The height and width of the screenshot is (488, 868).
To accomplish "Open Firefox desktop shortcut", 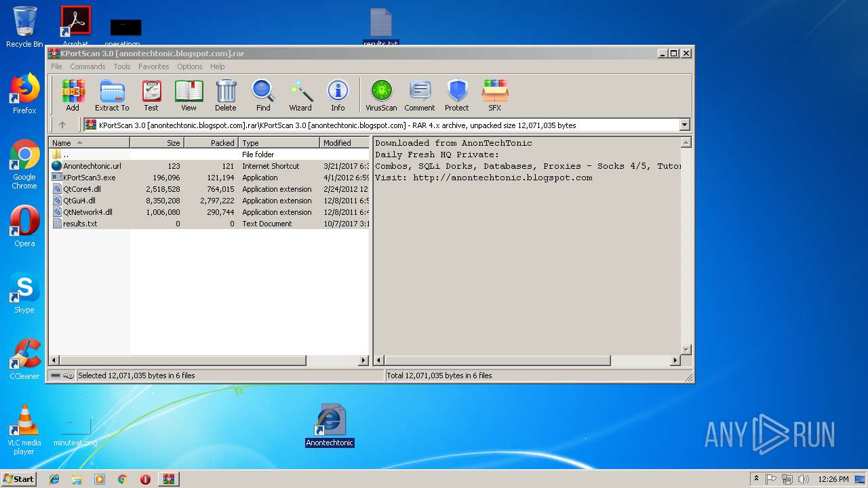I will 24,94.
